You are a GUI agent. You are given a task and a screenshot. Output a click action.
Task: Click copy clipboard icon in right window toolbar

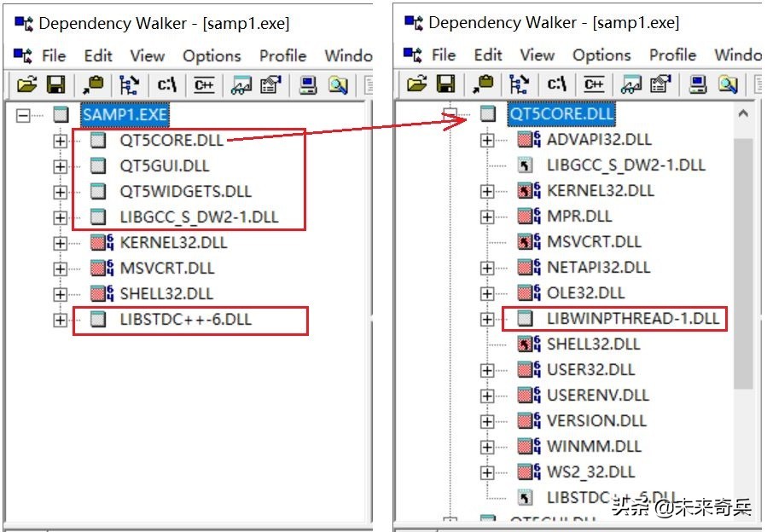pyautogui.click(x=483, y=84)
